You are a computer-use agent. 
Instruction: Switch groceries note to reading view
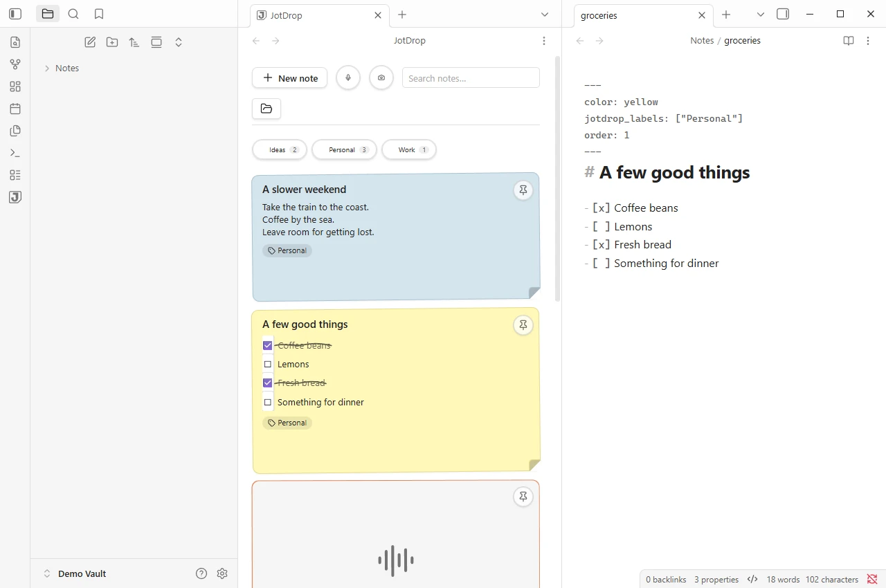849,41
